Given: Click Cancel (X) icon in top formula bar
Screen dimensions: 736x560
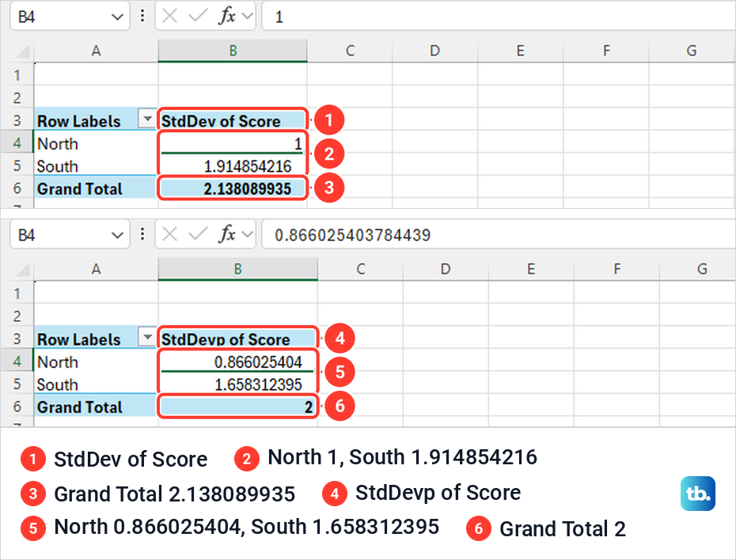Looking at the screenshot, I should click(169, 17).
